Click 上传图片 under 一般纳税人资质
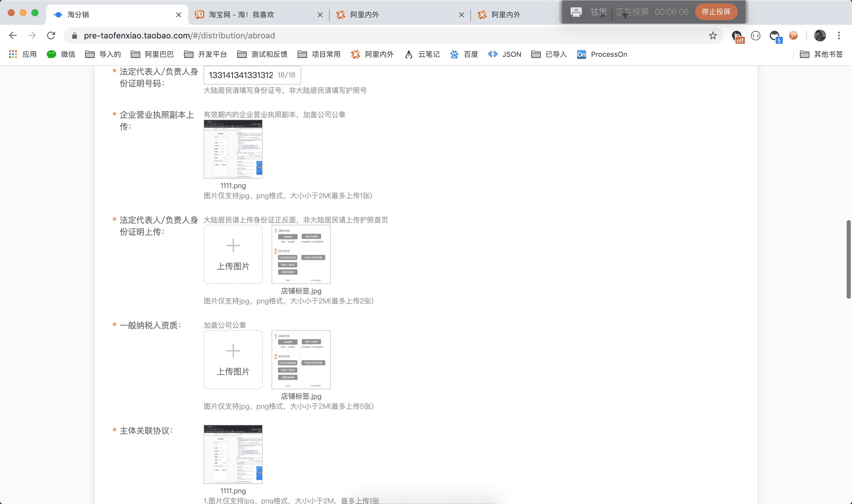852x504 pixels. coord(233,360)
